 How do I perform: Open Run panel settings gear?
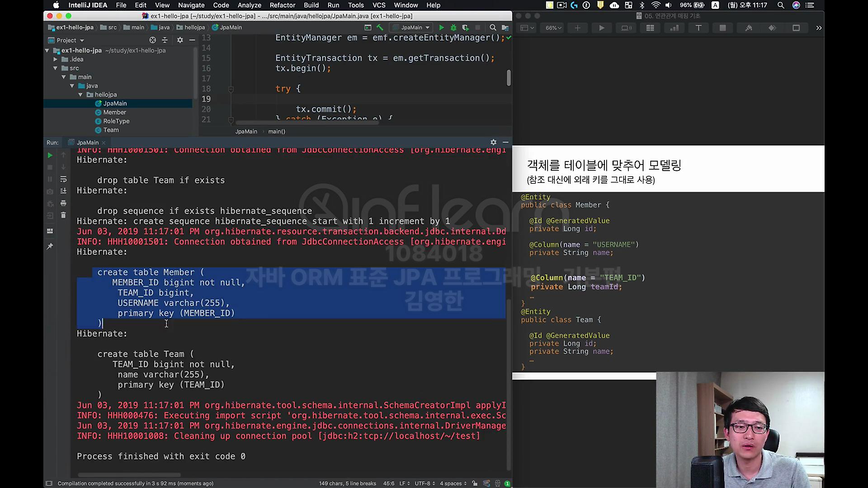point(493,142)
